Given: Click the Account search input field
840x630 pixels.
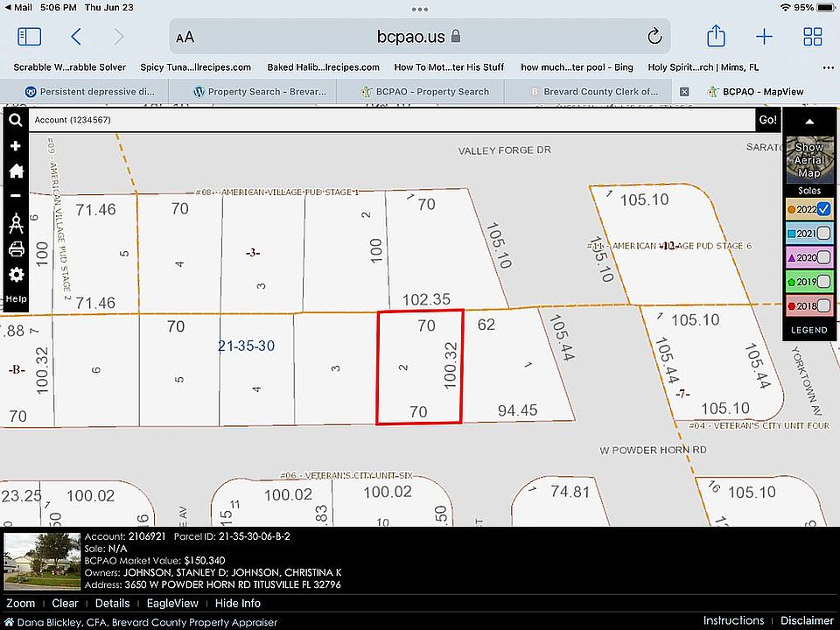Looking at the screenshot, I should tap(391, 120).
